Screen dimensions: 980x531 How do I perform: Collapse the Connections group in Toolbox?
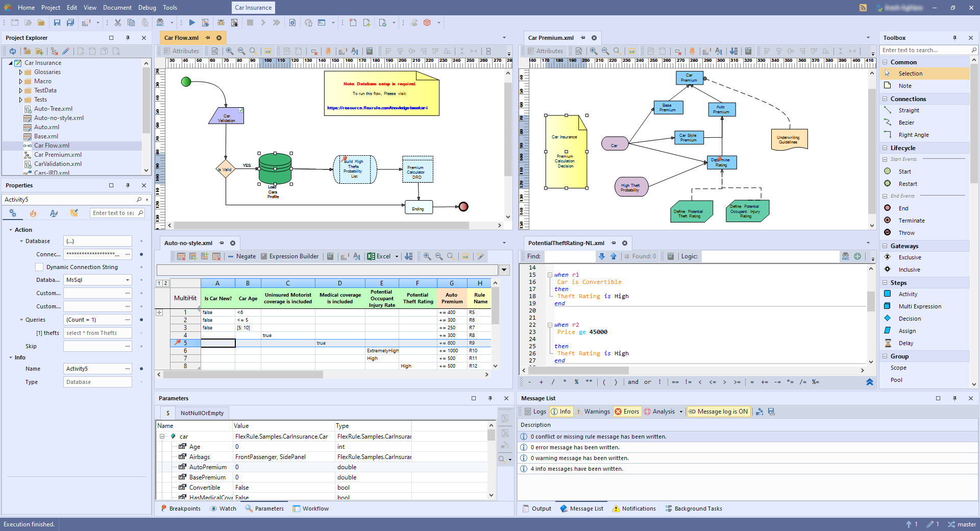pyautogui.click(x=885, y=99)
